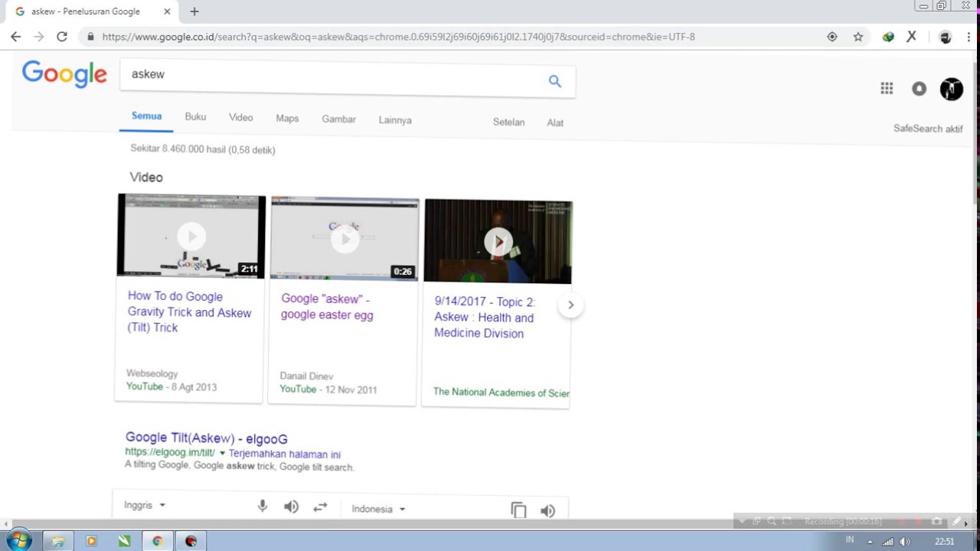Click the X extension icon

[911, 37]
